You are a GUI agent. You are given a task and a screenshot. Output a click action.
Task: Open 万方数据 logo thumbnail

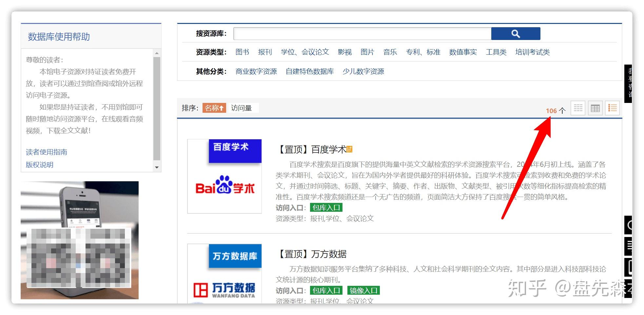[224, 274]
